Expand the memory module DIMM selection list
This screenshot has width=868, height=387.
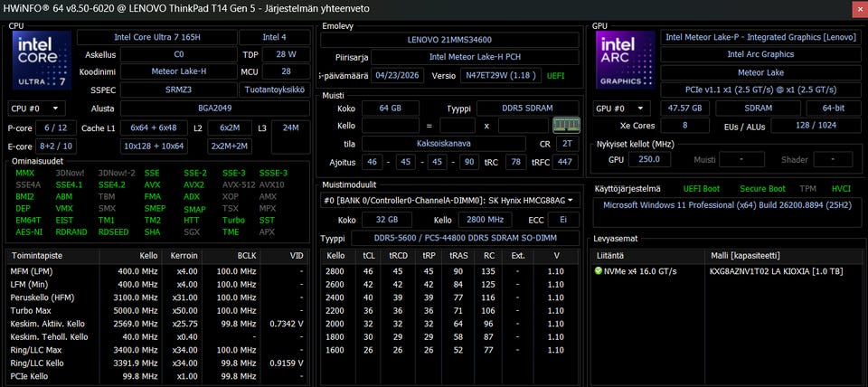(x=449, y=201)
